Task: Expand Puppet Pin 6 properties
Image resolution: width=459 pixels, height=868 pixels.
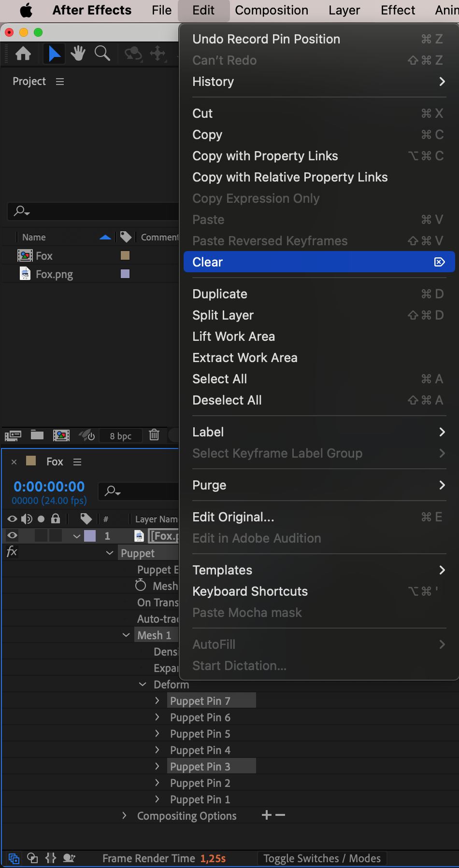Action: (x=157, y=717)
